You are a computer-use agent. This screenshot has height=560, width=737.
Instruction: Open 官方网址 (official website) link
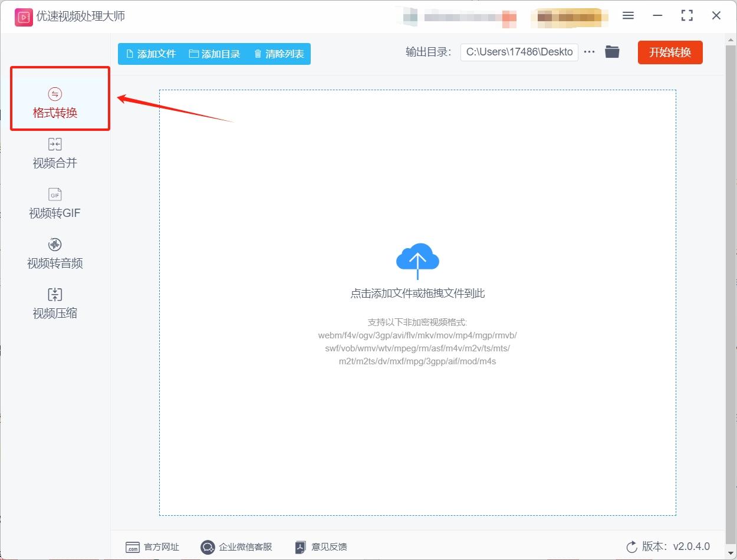click(x=152, y=547)
